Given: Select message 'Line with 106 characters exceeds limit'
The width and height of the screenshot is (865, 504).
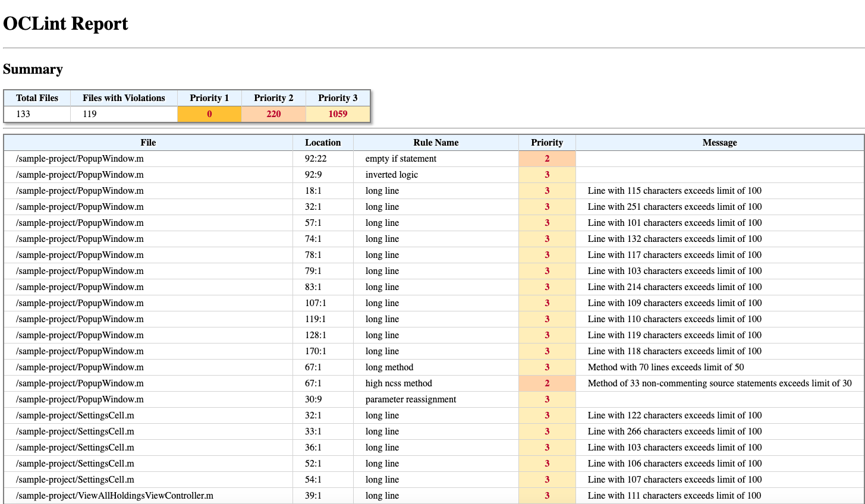Looking at the screenshot, I should click(x=675, y=464).
